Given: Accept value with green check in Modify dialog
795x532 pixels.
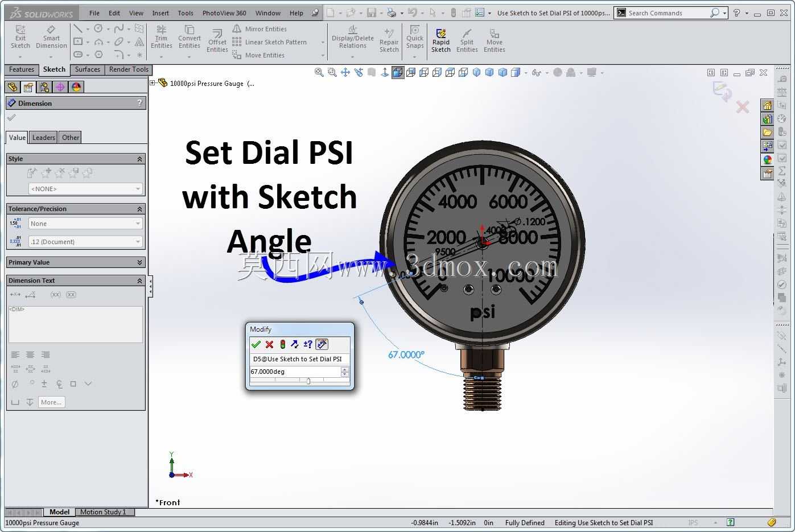Looking at the screenshot, I should pyautogui.click(x=256, y=344).
